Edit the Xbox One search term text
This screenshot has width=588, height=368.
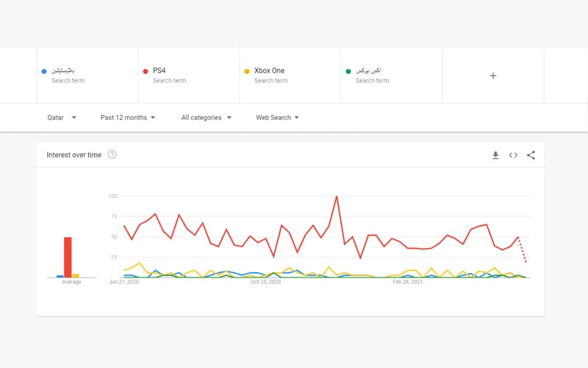269,71
